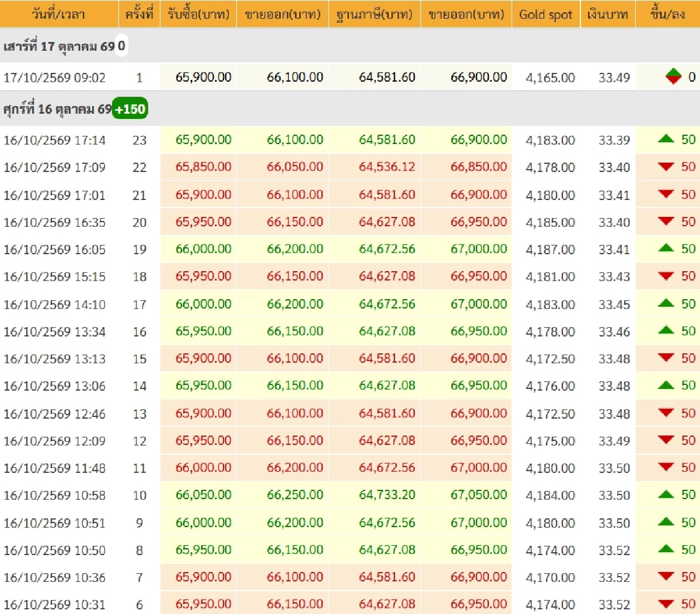Click the red down arrow in the 12:46 row
Viewport: 700px width, 614px height.
(666, 413)
